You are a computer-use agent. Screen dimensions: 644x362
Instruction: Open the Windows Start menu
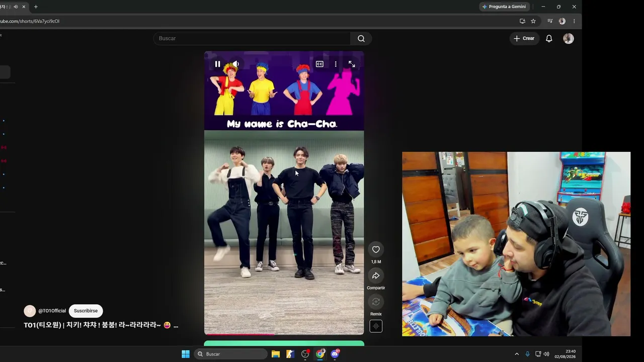[186, 354]
